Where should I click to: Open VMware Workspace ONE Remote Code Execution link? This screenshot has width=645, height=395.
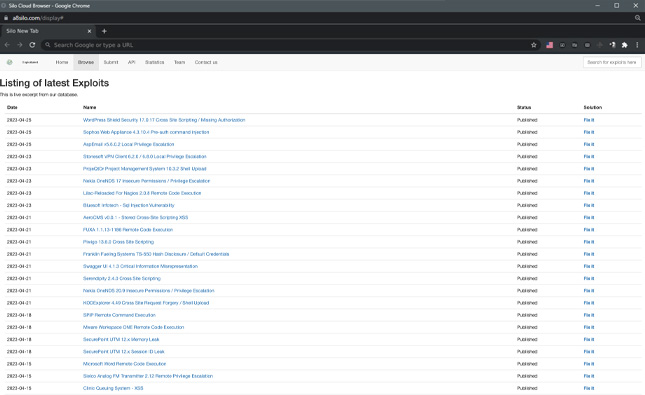[x=133, y=327]
